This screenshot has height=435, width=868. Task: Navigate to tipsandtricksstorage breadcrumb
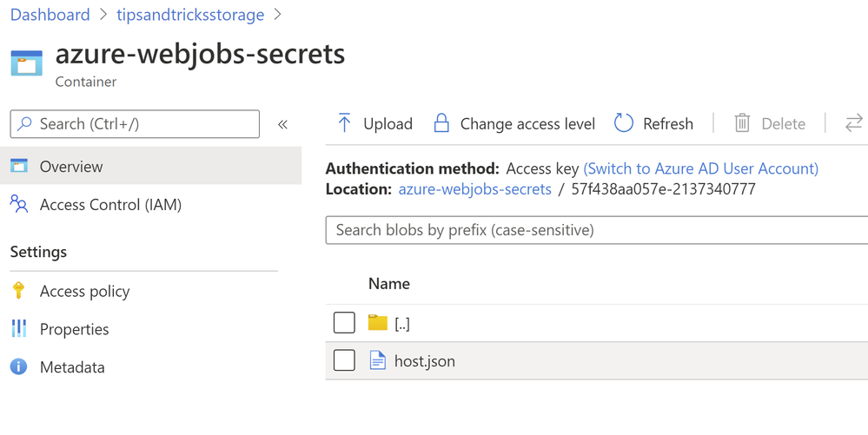[190, 15]
